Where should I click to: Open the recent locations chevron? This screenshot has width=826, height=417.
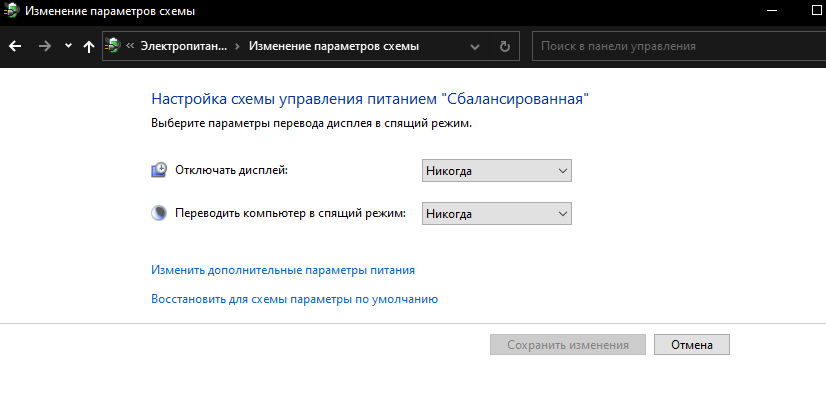click(68, 46)
